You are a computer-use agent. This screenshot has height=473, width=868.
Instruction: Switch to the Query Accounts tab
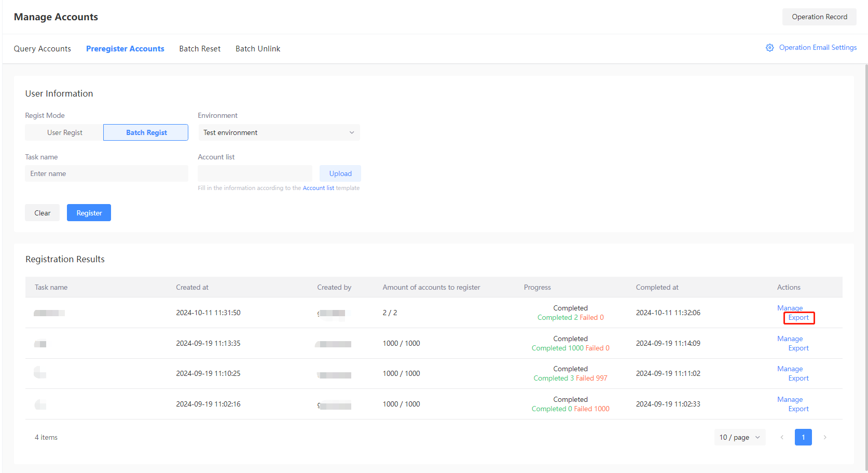point(43,49)
